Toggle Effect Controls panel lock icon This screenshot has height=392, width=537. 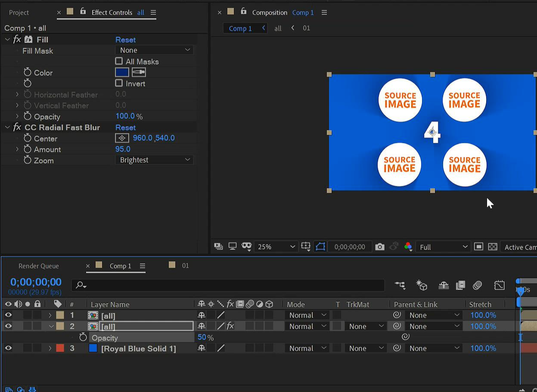click(x=83, y=12)
